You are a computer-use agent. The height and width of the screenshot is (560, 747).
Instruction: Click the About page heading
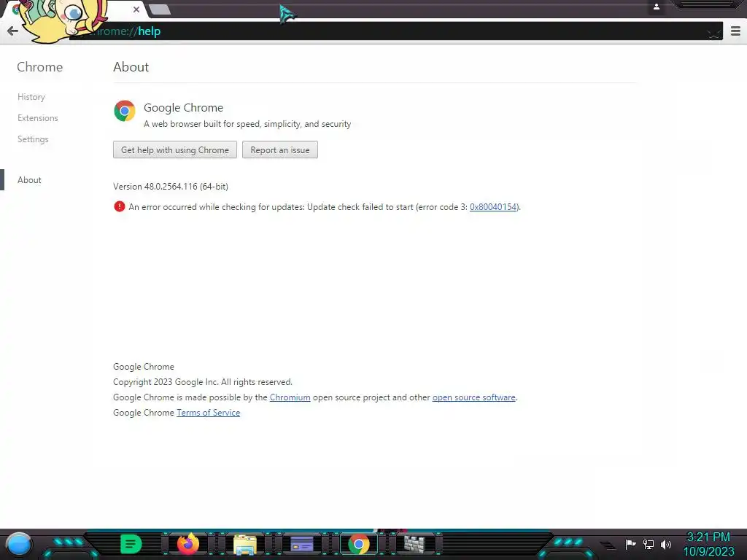point(131,67)
